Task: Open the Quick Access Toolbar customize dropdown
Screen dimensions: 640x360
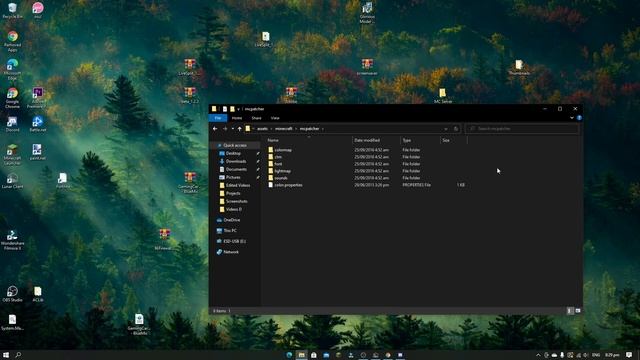Action: click(x=238, y=109)
